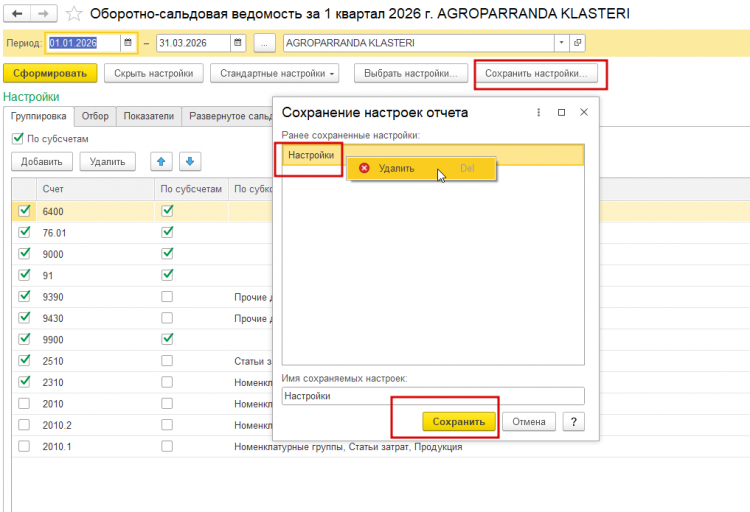
Task: Click the Отмена button
Action: pyautogui.click(x=529, y=422)
